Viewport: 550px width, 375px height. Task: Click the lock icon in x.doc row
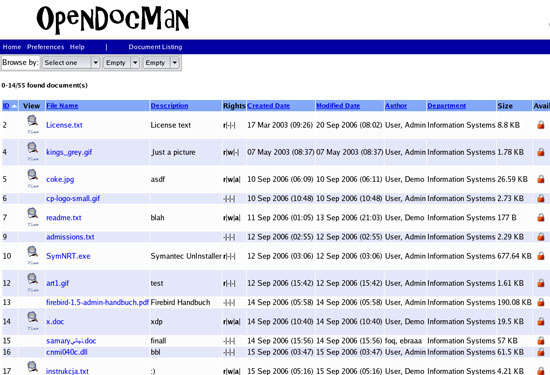pyautogui.click(x=541, y=321)
